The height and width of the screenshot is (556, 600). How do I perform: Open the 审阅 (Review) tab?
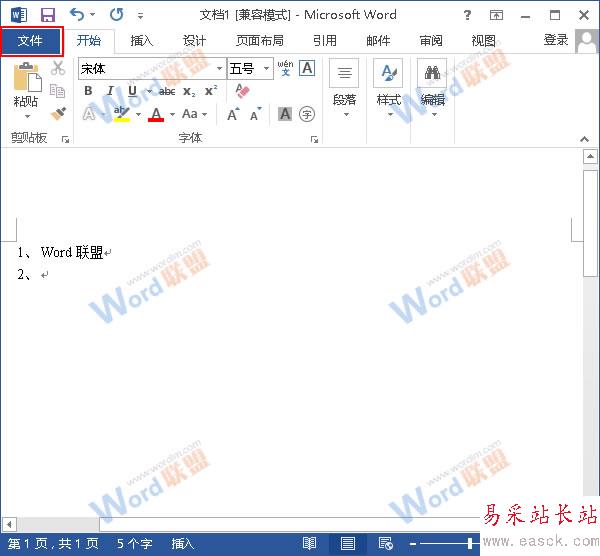point(431,41)
